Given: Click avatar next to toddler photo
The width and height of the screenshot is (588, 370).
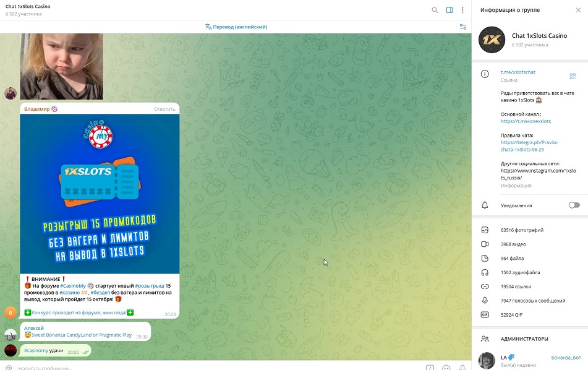Looking at the screenshot, I should coord(11,93).
